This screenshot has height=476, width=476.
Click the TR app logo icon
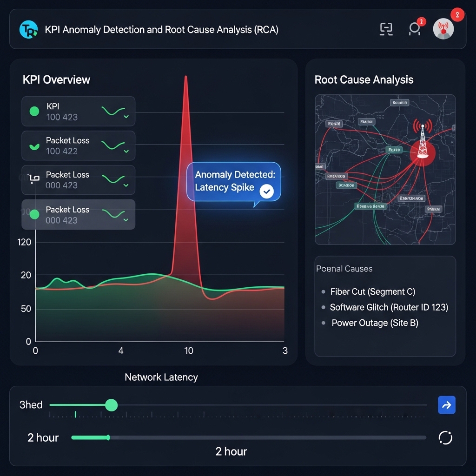[x=28, y=29]
